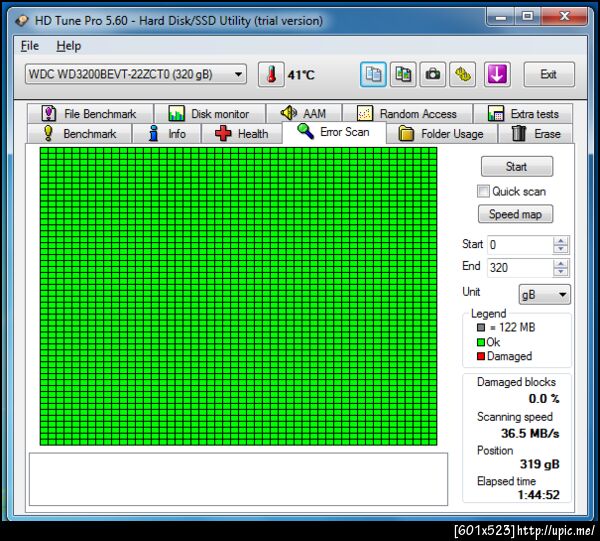Click the Random Access tab icon
Viewport: 600px width, 541px height.
pyautogui.click(x=365, y=114)
